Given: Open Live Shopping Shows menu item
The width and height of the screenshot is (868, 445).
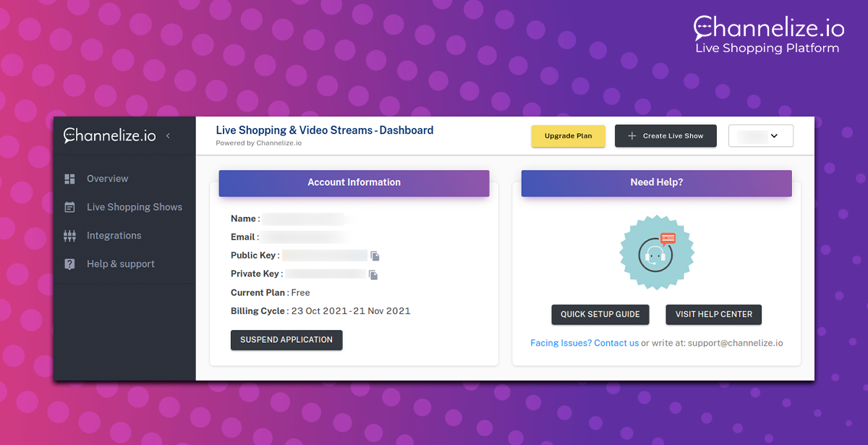Looking at the screenshot, I should pos(135,207).
